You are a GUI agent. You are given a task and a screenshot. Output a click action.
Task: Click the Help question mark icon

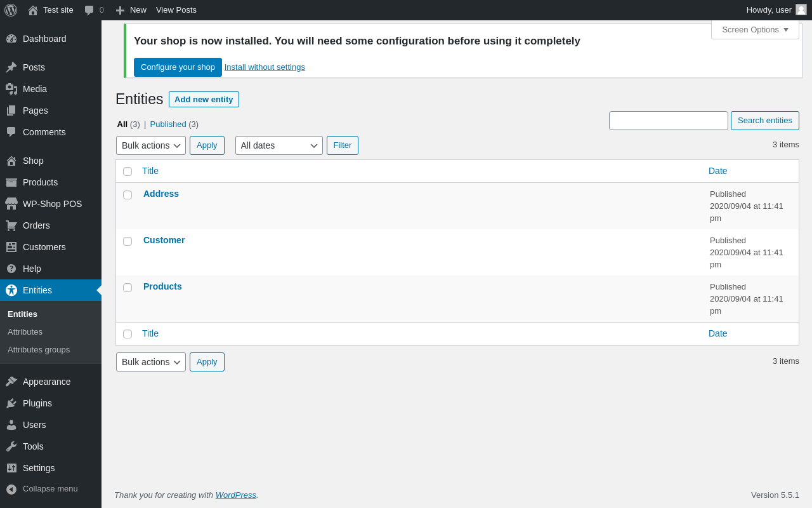coord(11,269)
